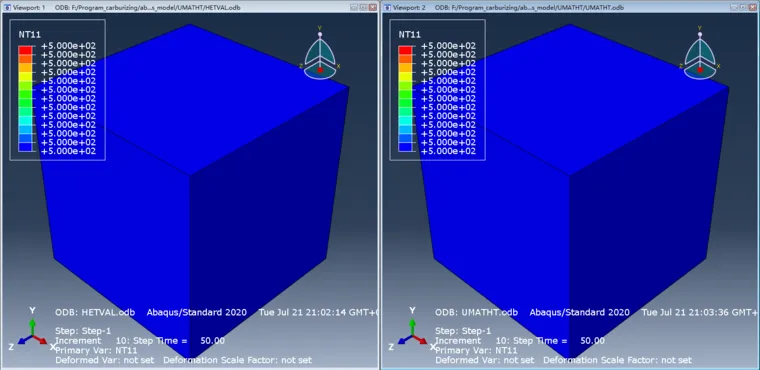Click the Viewport 1 title bar icon

(6, 7)
